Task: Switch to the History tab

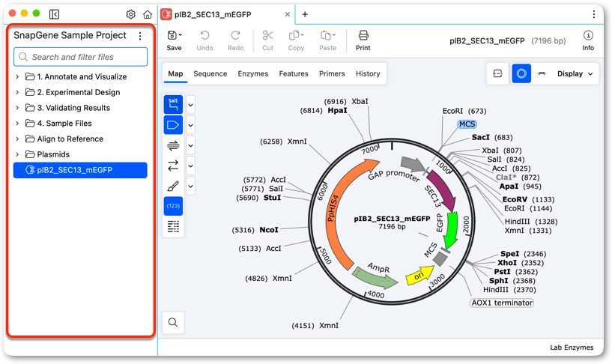Action: (x=368, y=73)
